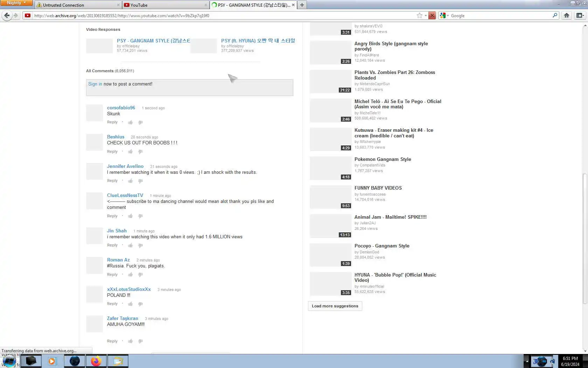Dislike Roman Az's comment
This screenshot has width=588, height=368.
(x=140, y=274)
